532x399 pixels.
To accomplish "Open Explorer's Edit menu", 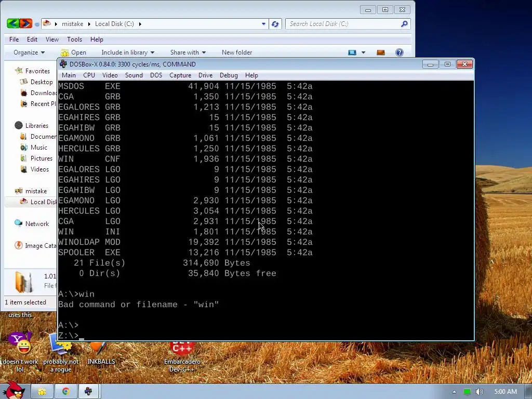I will tap(32, 39).
